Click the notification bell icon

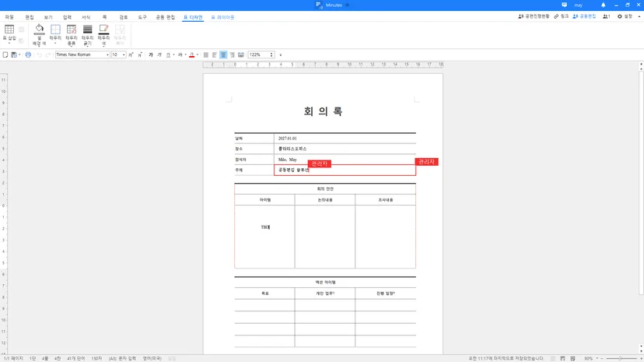pos(603,5)
